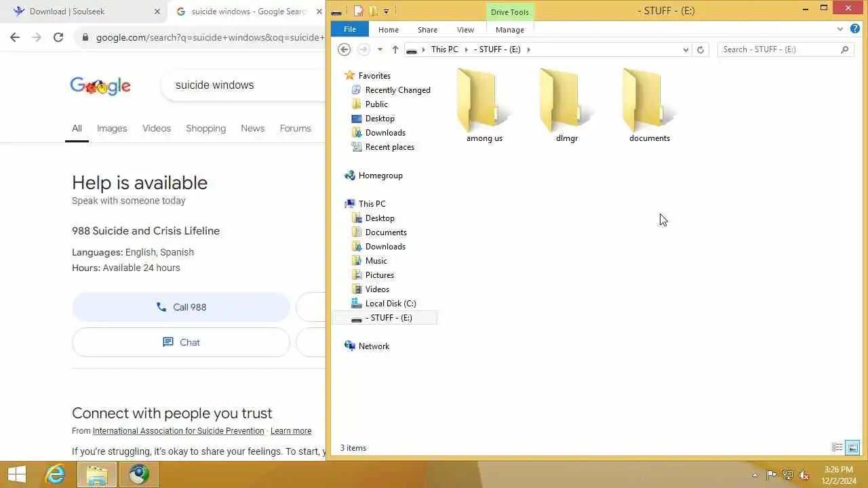The height and width of the screenshot is (488, 868).
Task: Switch to Download | Soulseek browser tab
Action: point(85,12)
